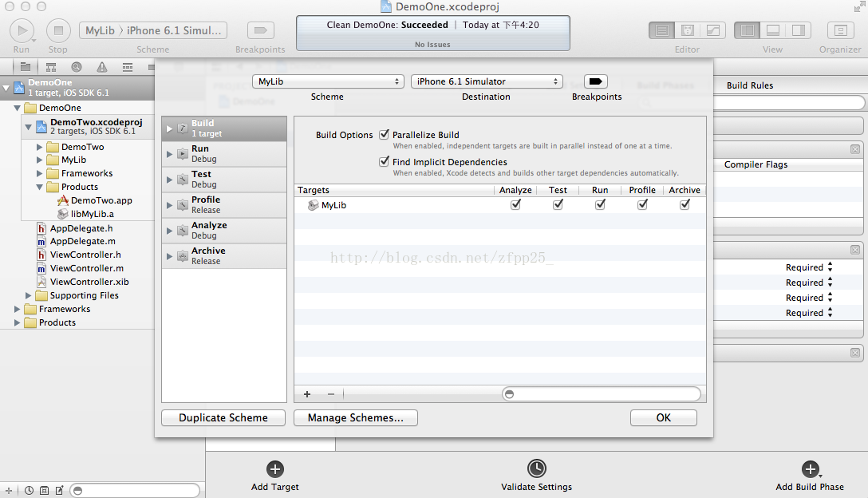868x498 pixels.
Task: Uncheck Analyze for MyLib target
Action: [515, 204]
